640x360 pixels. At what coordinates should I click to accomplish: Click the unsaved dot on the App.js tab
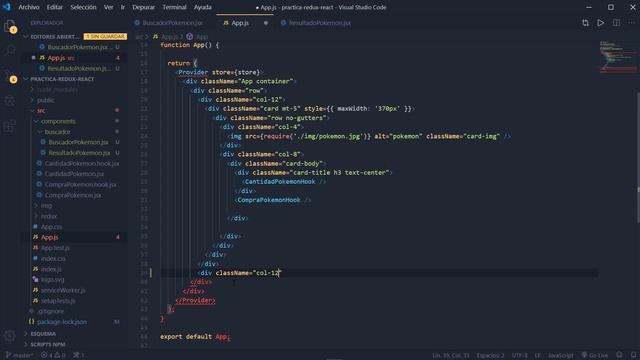[x=266, y=23]
